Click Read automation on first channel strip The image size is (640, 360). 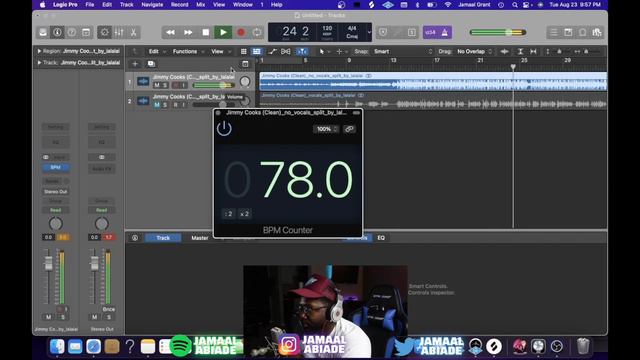click(x=56, y=210)
